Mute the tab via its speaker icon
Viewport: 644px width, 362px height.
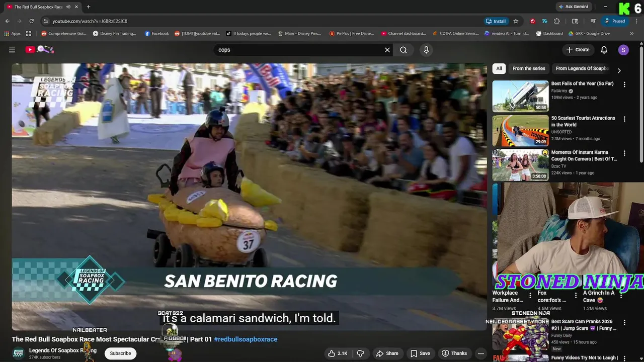click(x=68, y=7)
